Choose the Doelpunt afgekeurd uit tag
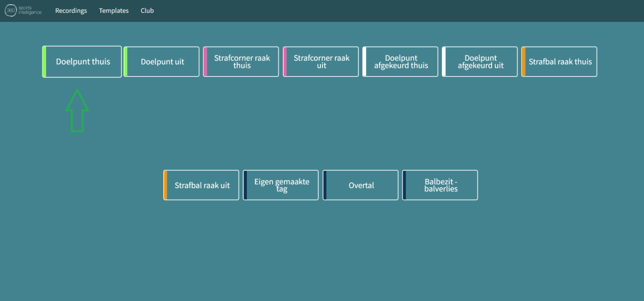 [480, 62]
